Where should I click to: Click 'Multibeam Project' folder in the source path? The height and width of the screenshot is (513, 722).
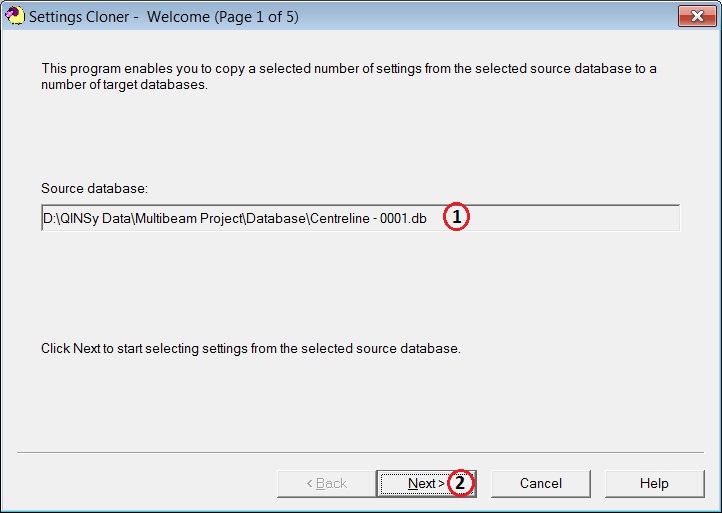(x=181, y=218)
